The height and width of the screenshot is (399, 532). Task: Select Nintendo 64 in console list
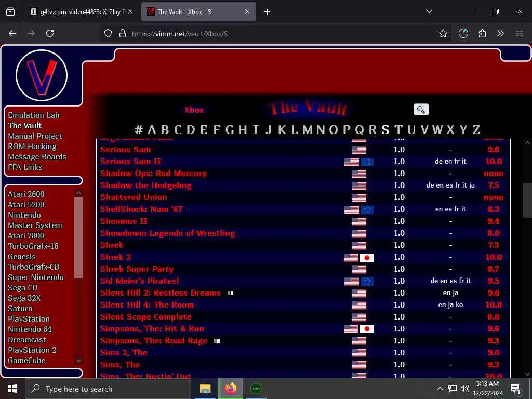[x=30, y=329]
